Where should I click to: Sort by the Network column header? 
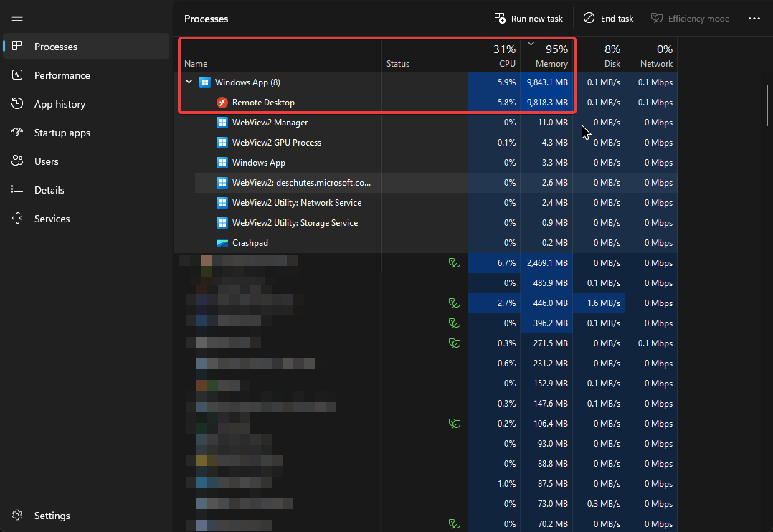coord(651,55)
